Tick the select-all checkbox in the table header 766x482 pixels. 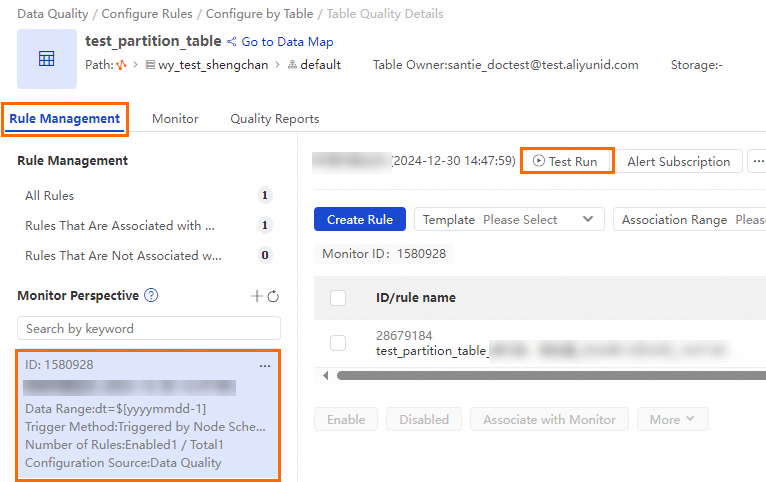pyautogui.click(x=338, y=298)
